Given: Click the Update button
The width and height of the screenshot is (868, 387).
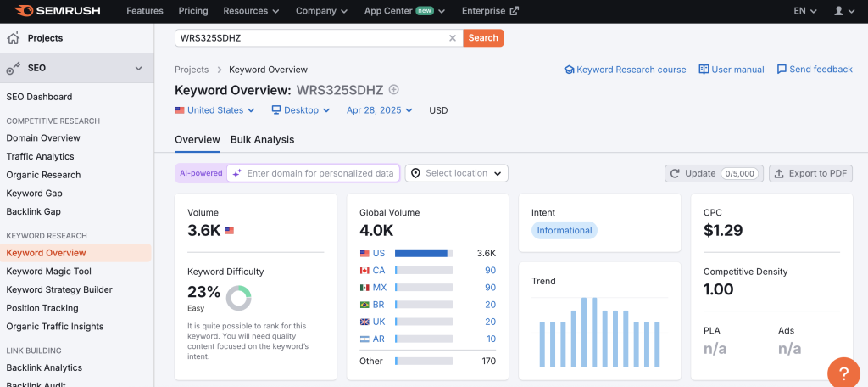Looking at the screenshot, I should click(x=714, y=173).
